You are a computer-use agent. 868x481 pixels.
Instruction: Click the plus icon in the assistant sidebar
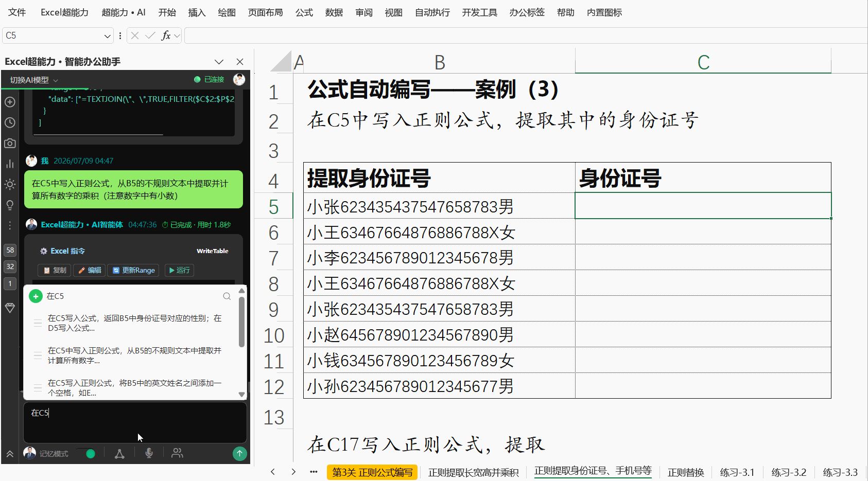pyautogui.click(x=10, y=102)
